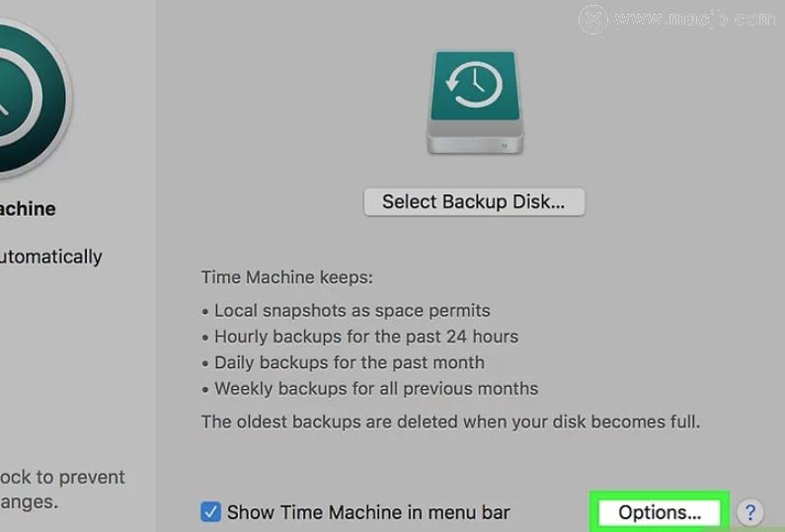This screenshot has width=785, height=532.
Task: Click the clock symbol on the disk icon
Action: [473, 84]
